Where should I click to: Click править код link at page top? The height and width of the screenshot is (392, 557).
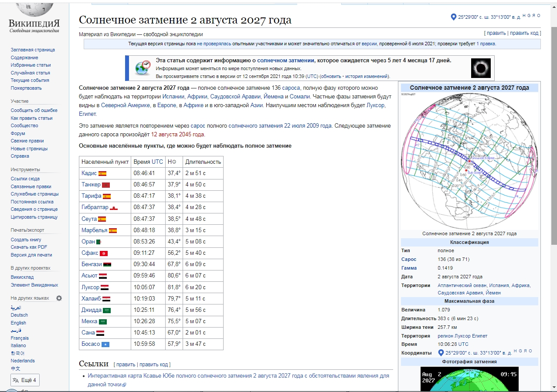(524, 33)
